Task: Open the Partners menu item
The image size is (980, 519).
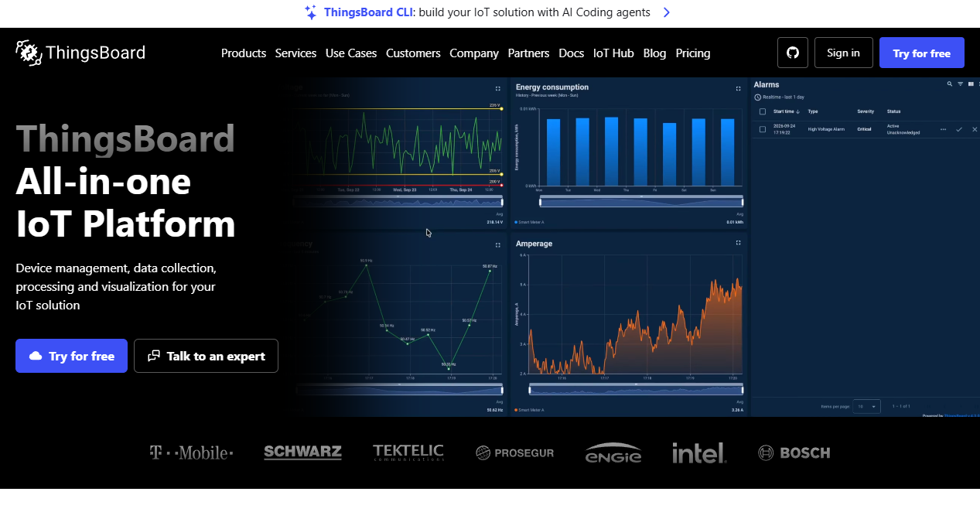Action: coord(528,53)
